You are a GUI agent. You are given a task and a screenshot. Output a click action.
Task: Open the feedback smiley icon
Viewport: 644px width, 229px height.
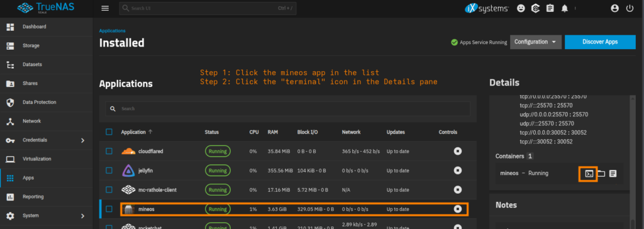pos(521,8)
